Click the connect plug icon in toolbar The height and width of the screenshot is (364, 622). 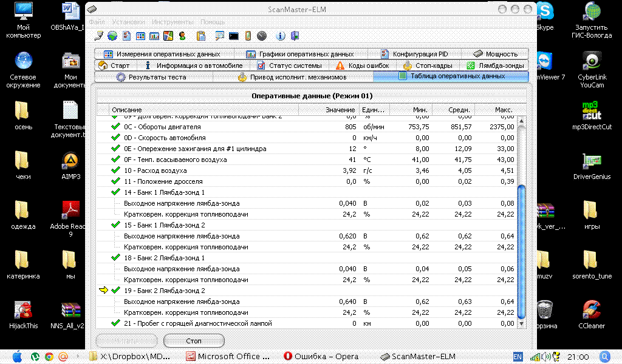tap(99, 36)
